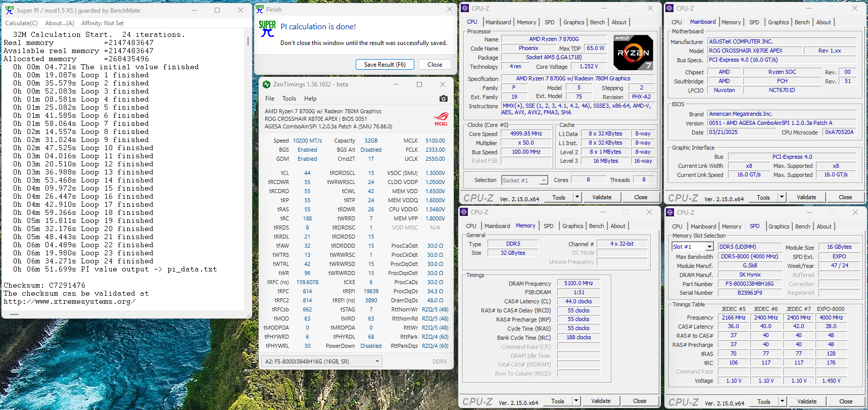
Task: Close the Finish dialog with X
Action: tap(449, 9)
